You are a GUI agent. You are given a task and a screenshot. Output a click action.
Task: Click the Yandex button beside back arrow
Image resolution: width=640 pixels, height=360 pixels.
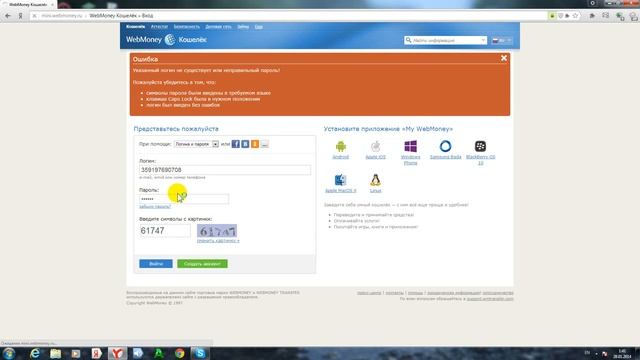pyautogui.click(x=20, y=16)
